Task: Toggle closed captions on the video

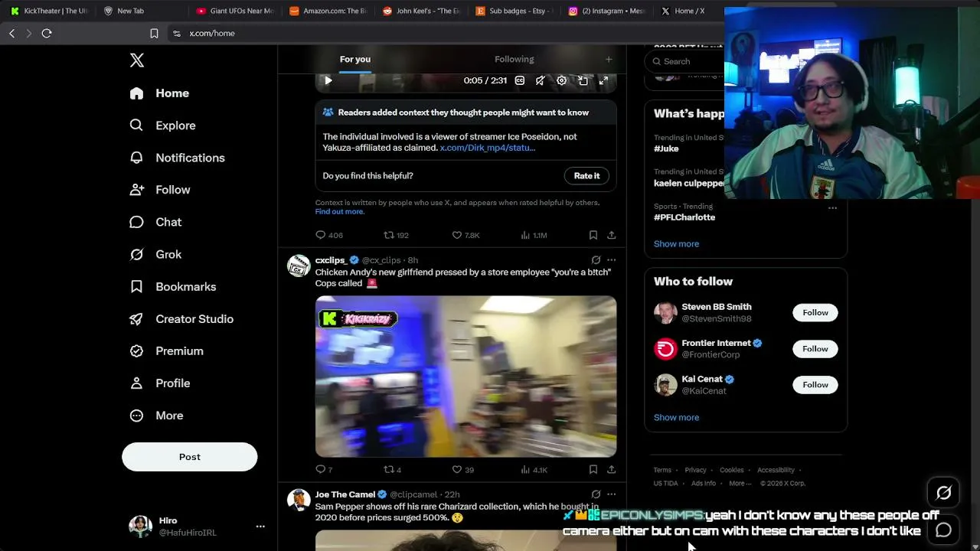Action: pyautogui.click(x=520, y=80)
